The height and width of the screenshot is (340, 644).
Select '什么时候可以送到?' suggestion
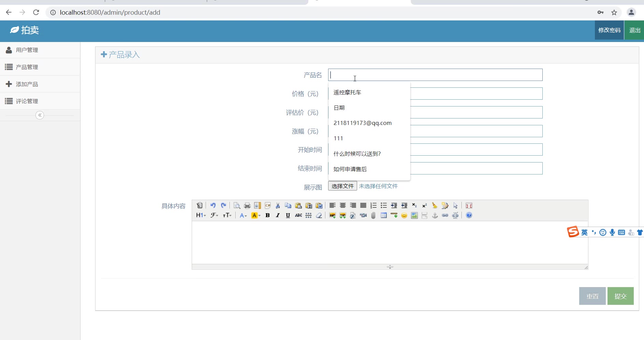369,154
